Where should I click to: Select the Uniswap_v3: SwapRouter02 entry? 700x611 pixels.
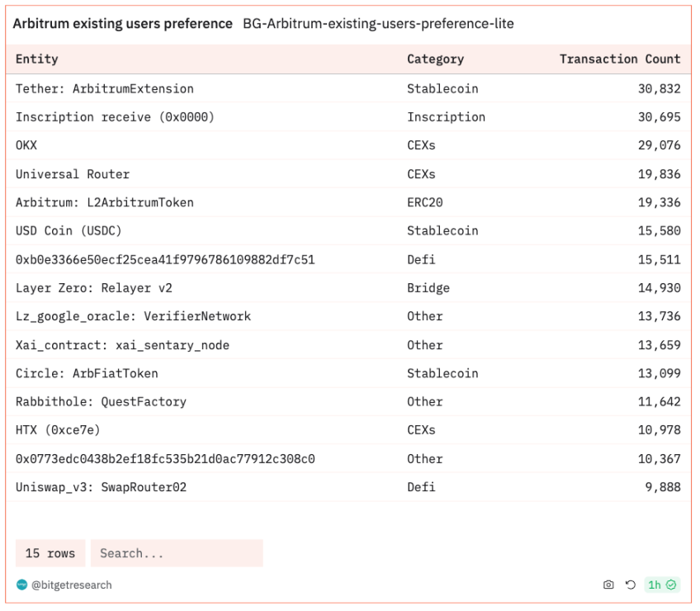tap(102, 487)
